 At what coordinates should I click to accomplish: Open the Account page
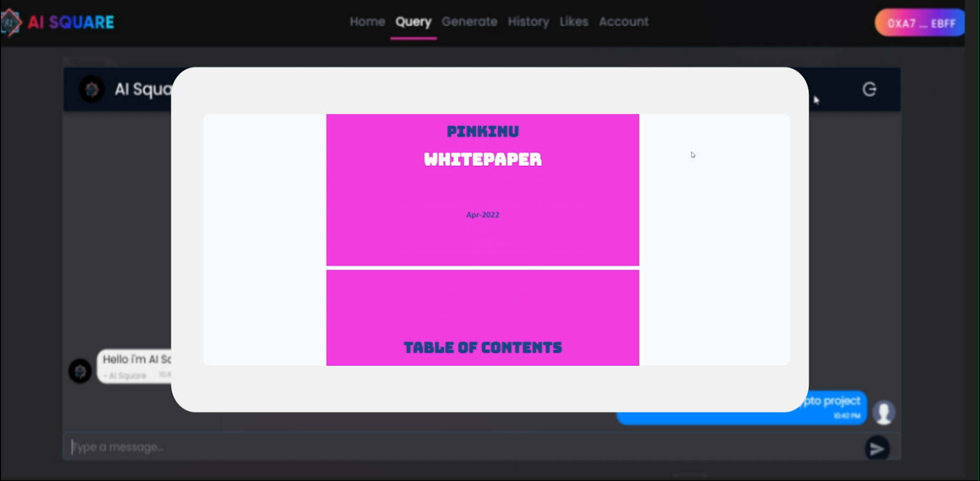pos(623,22)
